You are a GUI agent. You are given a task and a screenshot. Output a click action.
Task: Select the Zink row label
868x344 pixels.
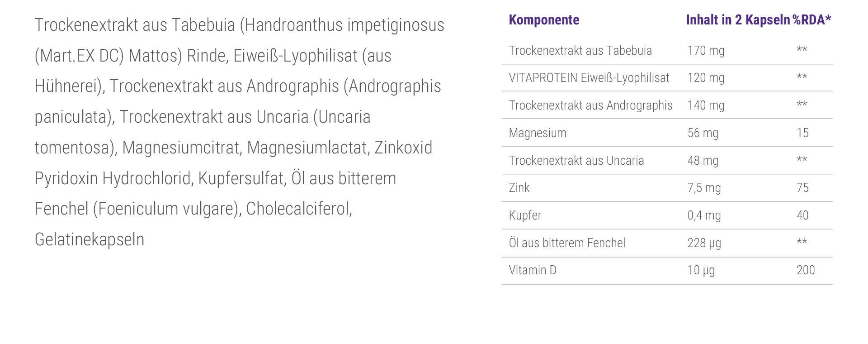click(519, 188)
